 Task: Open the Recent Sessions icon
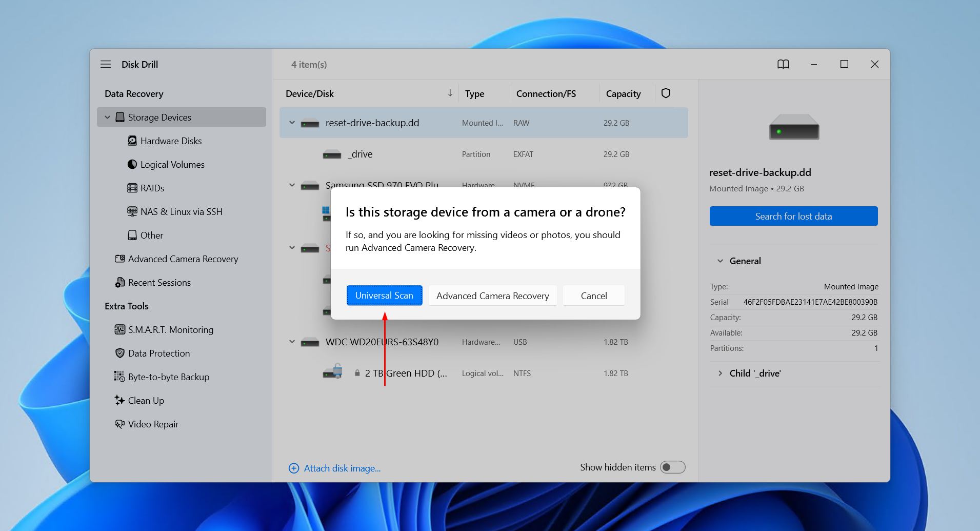click(x=120, y=282)
